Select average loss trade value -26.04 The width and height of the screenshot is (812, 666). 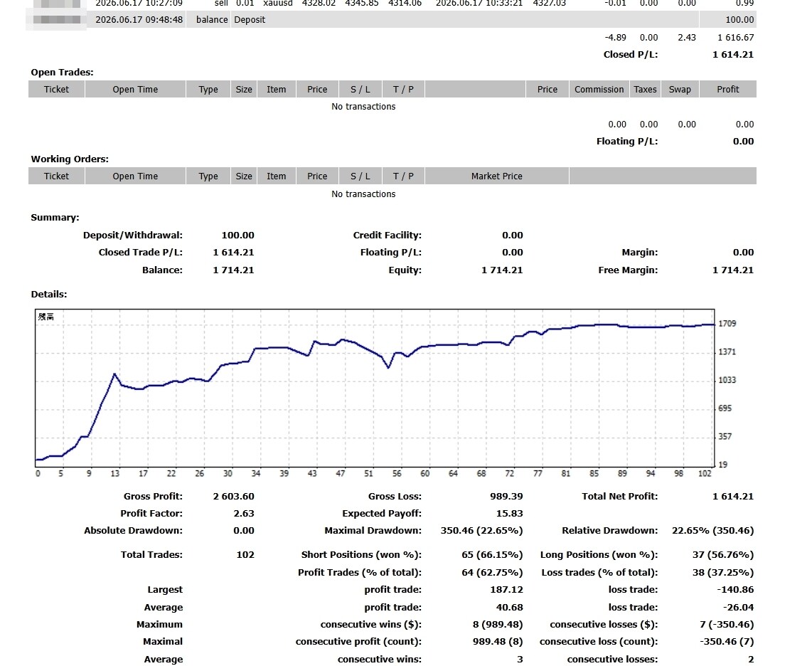pyautogui.click(x=739, y=608)
